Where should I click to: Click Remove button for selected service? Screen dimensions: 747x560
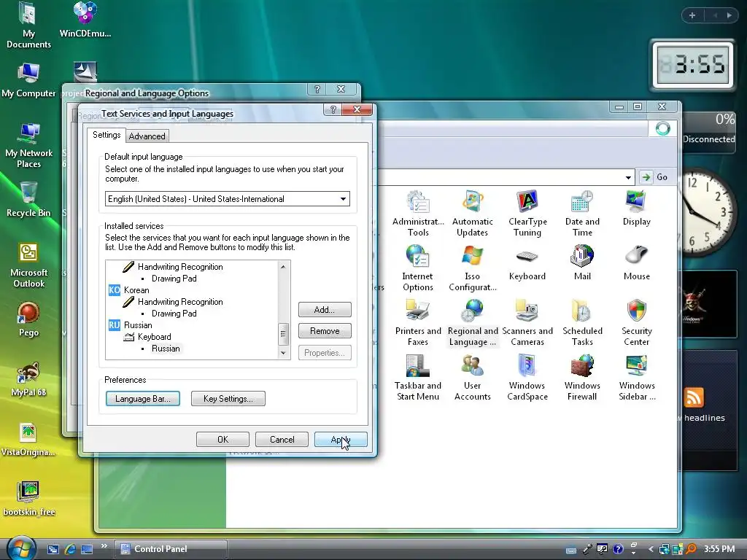pos(325,331)
